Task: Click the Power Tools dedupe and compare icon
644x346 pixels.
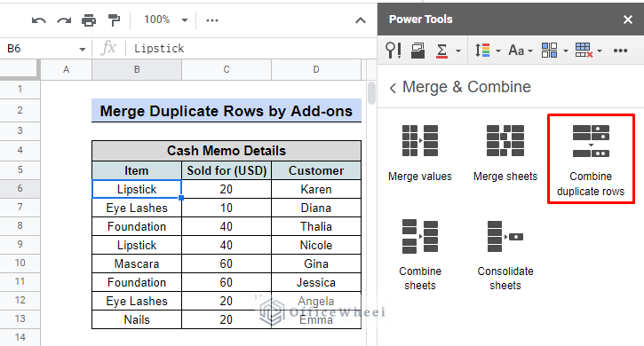Action: (x=417, y=51)
